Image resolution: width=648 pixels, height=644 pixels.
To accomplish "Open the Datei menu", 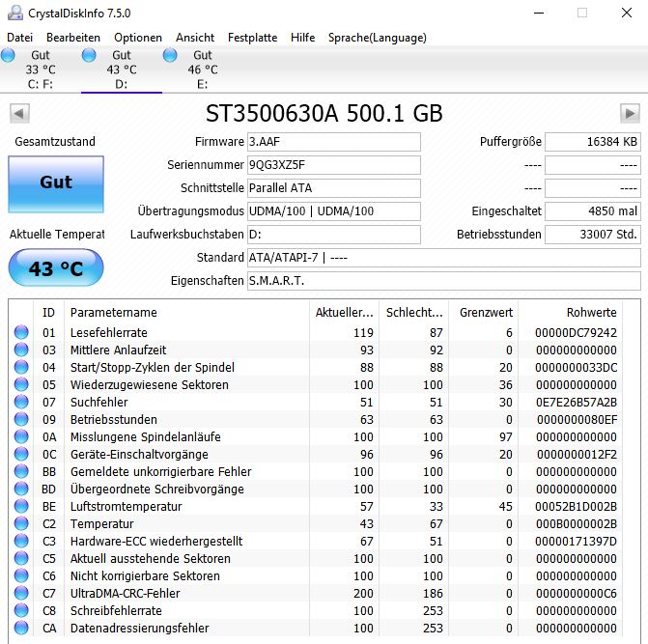I will coord(20,38).
